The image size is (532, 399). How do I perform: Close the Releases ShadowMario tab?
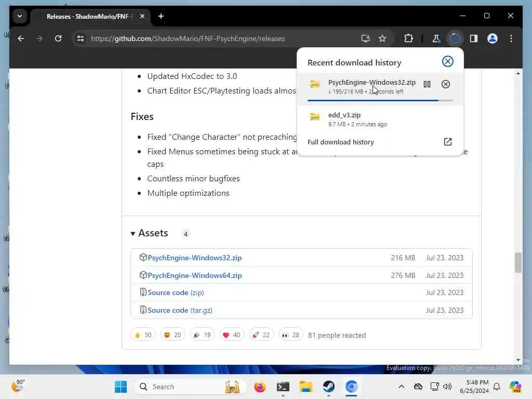pos(142,16)
